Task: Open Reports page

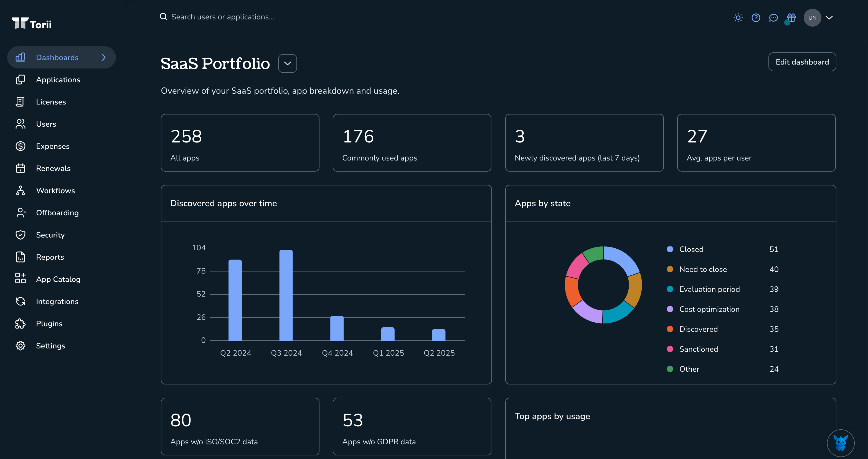Action: coord(50,257)
